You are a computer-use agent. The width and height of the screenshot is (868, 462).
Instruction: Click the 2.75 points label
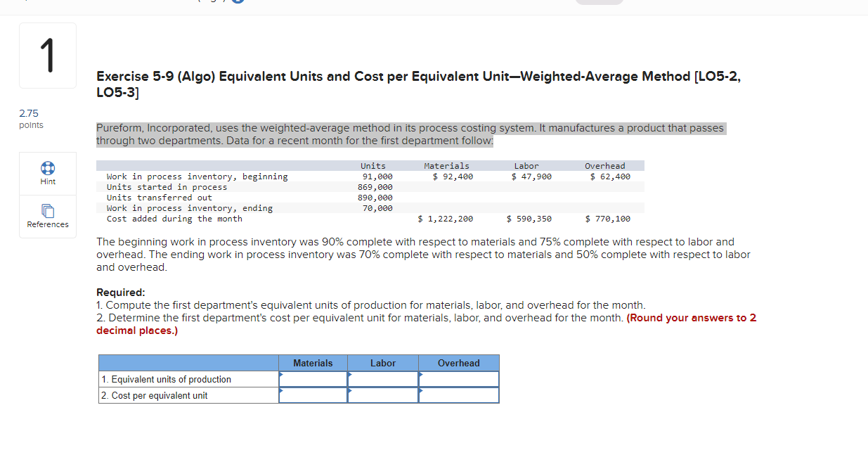[30, 117]
